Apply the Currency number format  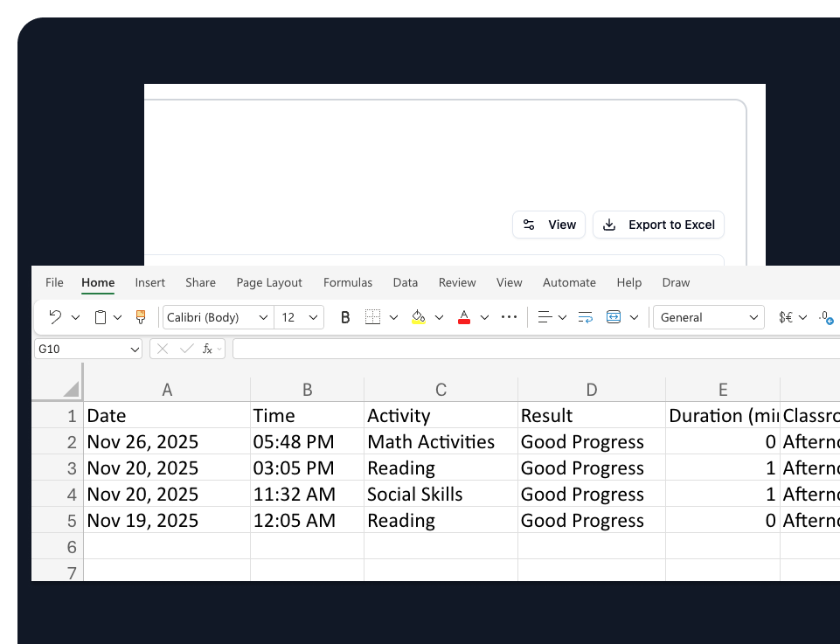tap(784, 317)
